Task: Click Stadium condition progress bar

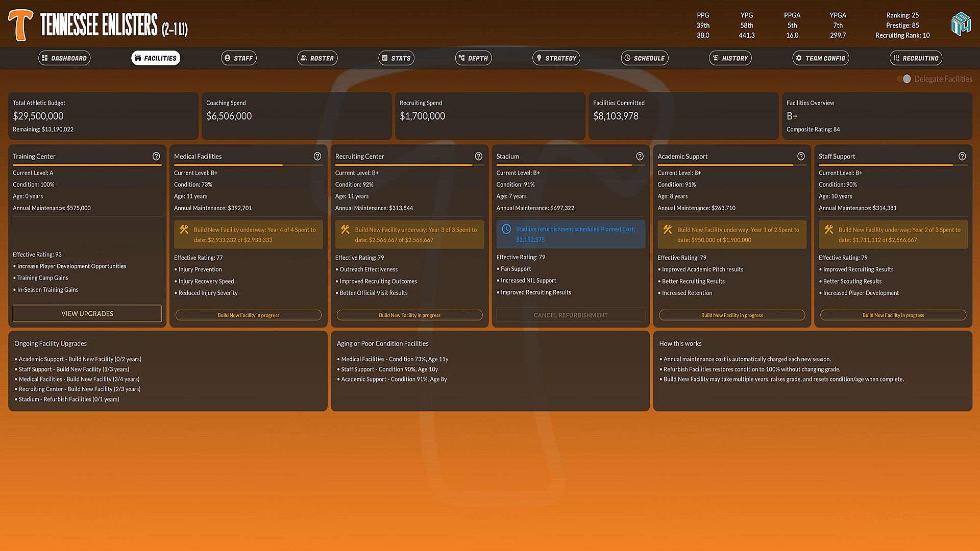Action: tap(571, 165)
